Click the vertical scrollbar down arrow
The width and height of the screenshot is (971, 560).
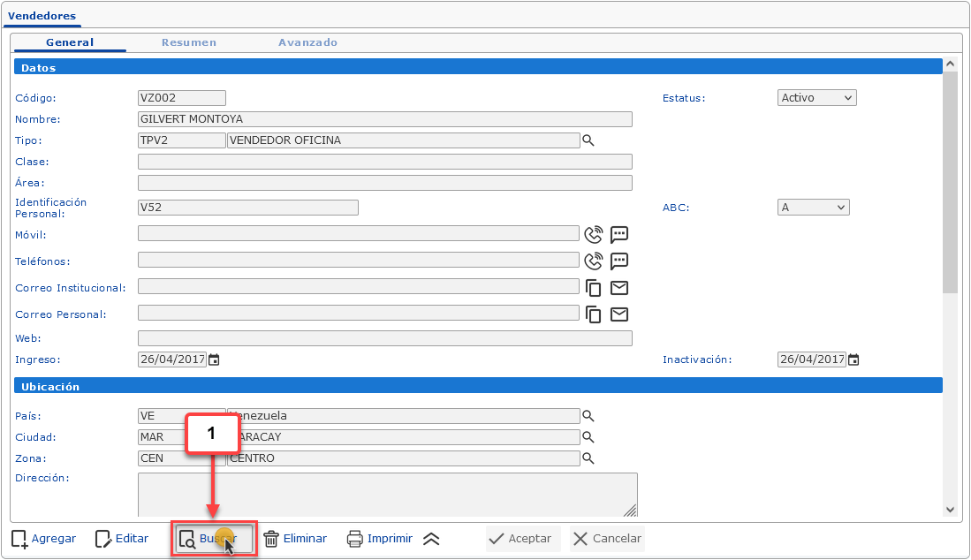coord(950,510)
